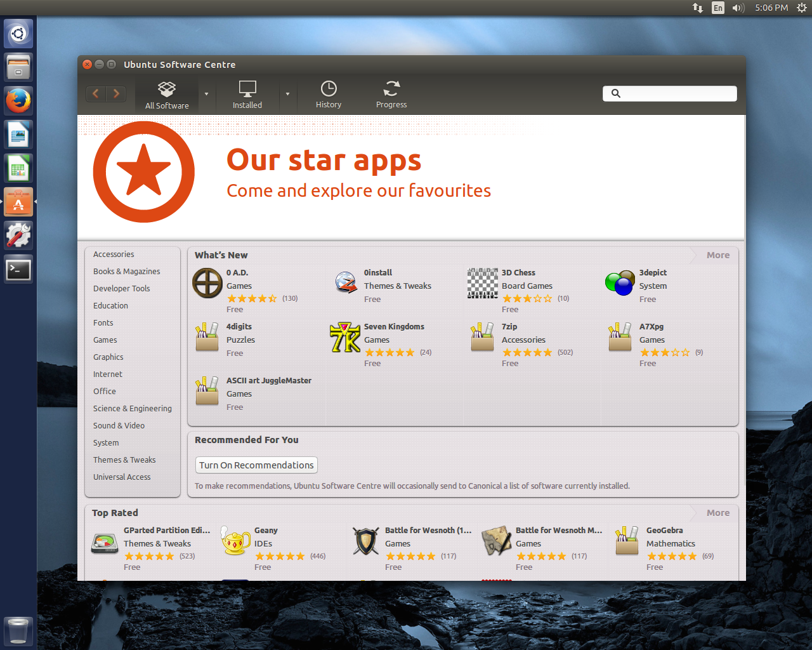This screenshot has width=812, height=650.
Task: Click the Battle for Wesnoth shield icon
Action: [x=366, y=541]
